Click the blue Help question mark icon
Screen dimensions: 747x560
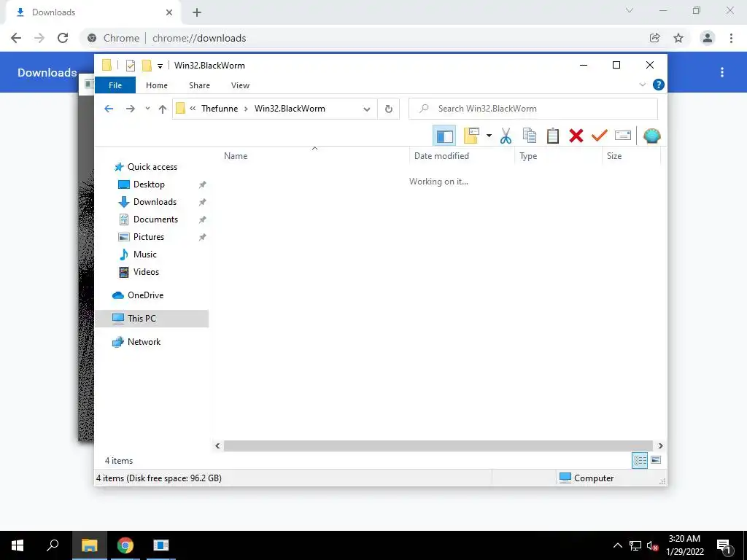click(659, 85)
